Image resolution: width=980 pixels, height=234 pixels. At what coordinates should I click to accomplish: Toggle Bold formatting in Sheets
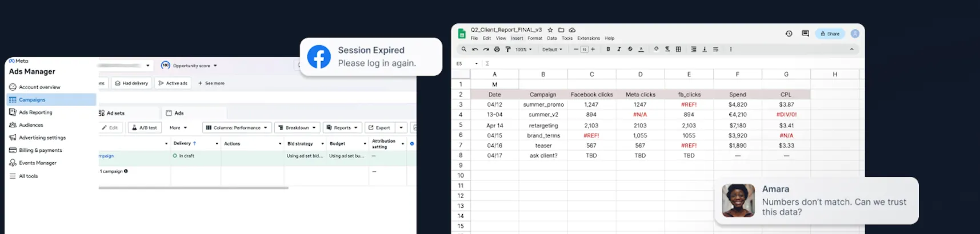click(608, 50)
